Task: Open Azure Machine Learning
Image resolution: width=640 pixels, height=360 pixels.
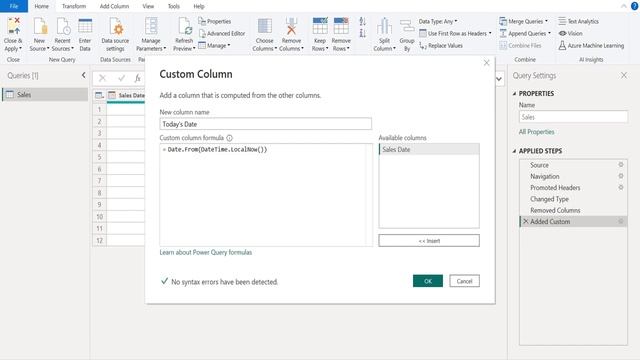Action: coord(591,46)
